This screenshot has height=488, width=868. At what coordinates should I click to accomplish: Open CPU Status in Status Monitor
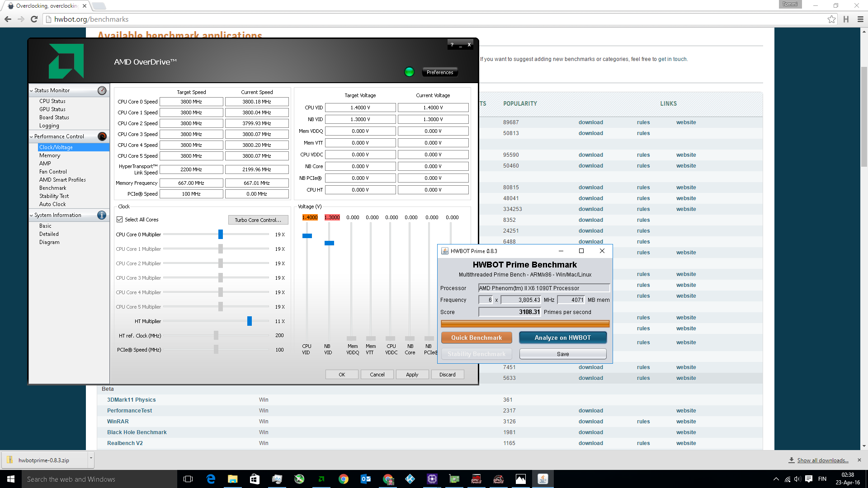click(x=52, y=101)
